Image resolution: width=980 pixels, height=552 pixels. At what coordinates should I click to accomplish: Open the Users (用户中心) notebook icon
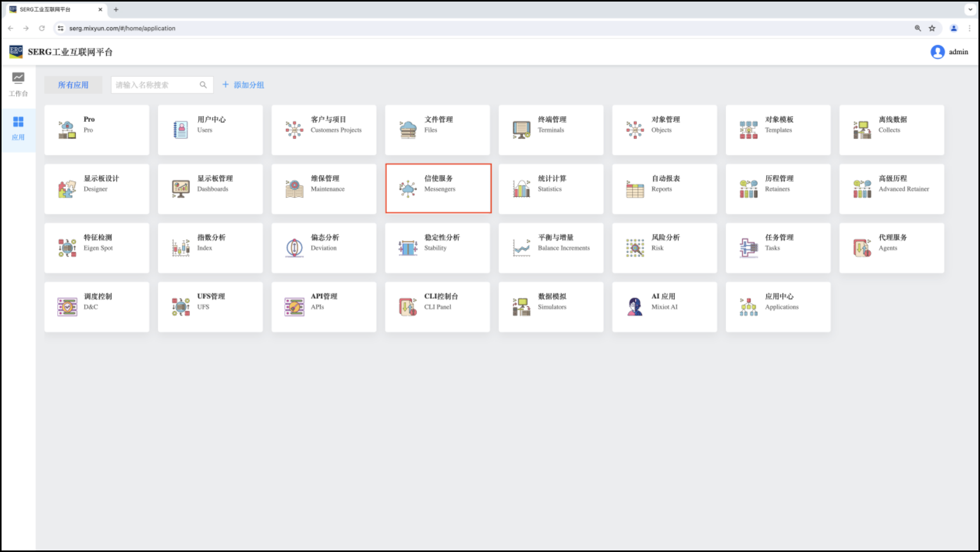pos(181,130)
